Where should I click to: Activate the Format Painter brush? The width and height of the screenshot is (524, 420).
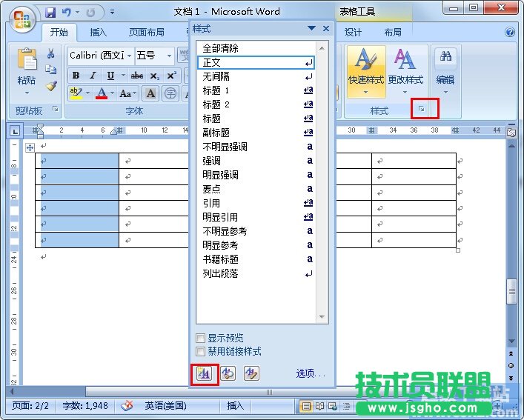pos(51,85)
